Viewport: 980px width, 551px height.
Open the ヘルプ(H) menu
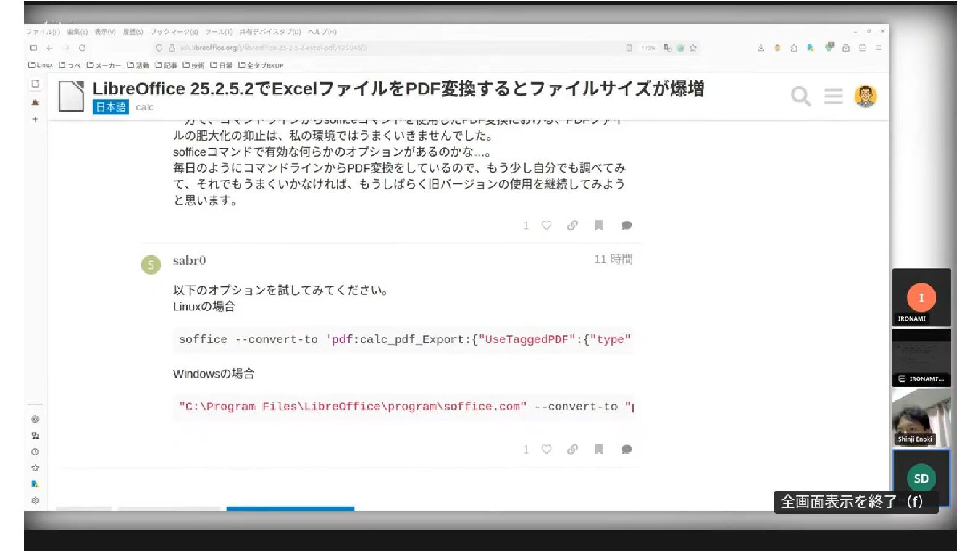coord(322,31)
